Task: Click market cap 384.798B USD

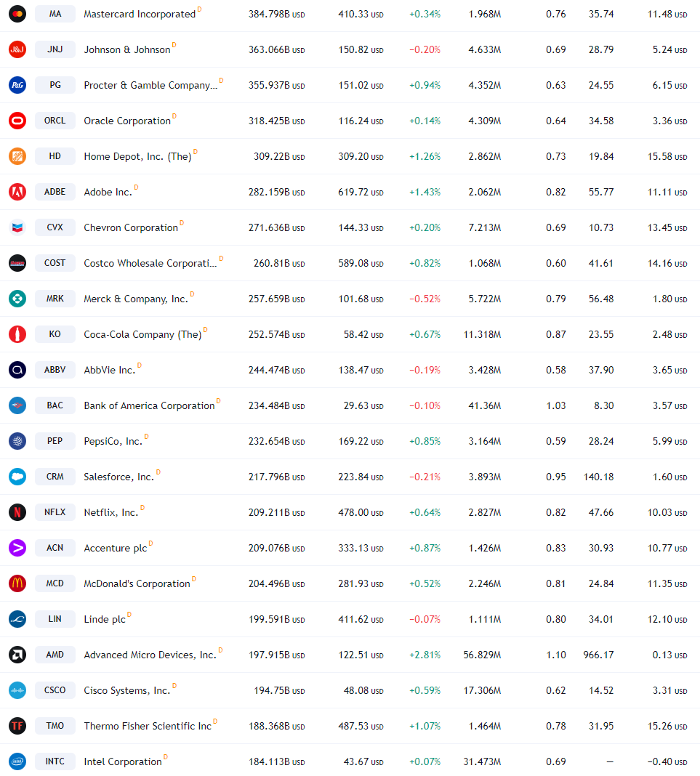Action: [277, 15]
